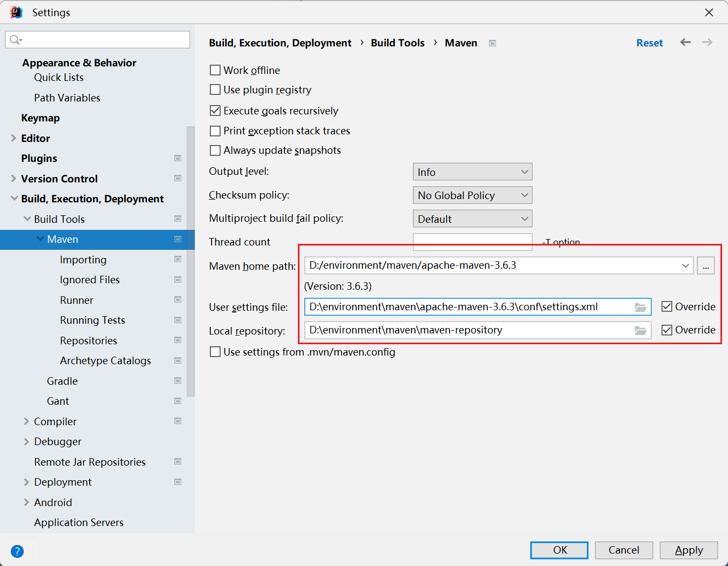
Task: Browse for Local repository folder icon
Action: click(x=641, y=330)
